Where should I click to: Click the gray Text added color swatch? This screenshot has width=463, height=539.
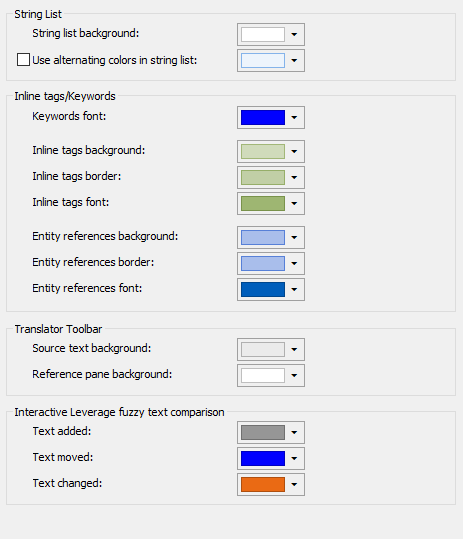tap(263, 432)
